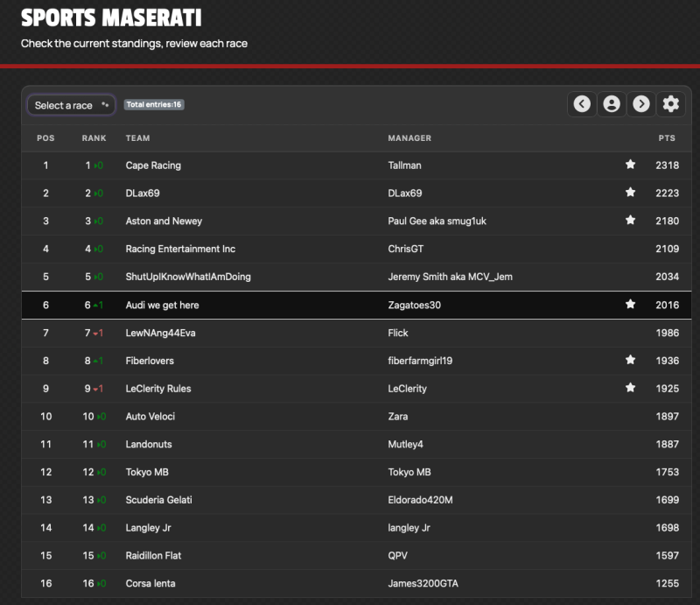Click the Total entries:16 badge
Viewport: 700px width, 605px height.
[x=154, y=104]
